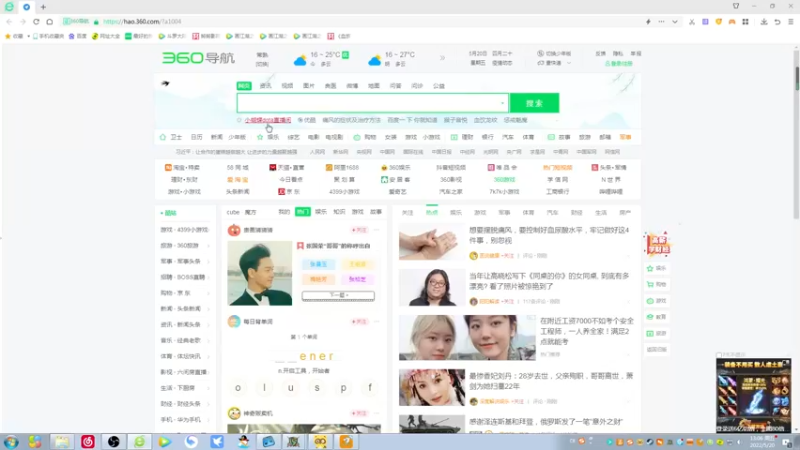This screenshot has width=800, height=450.
Task: Open the NetEase Music taskbar icon
Action: 88,441
